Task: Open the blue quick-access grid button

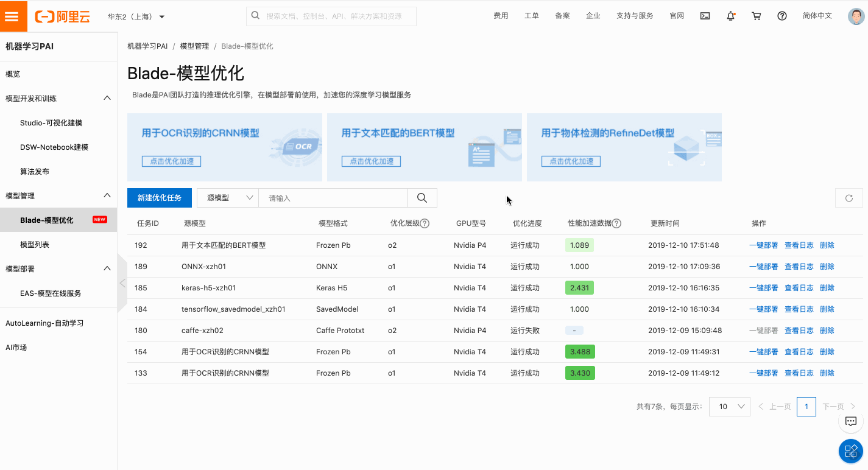Action: [x=851, y=451]
